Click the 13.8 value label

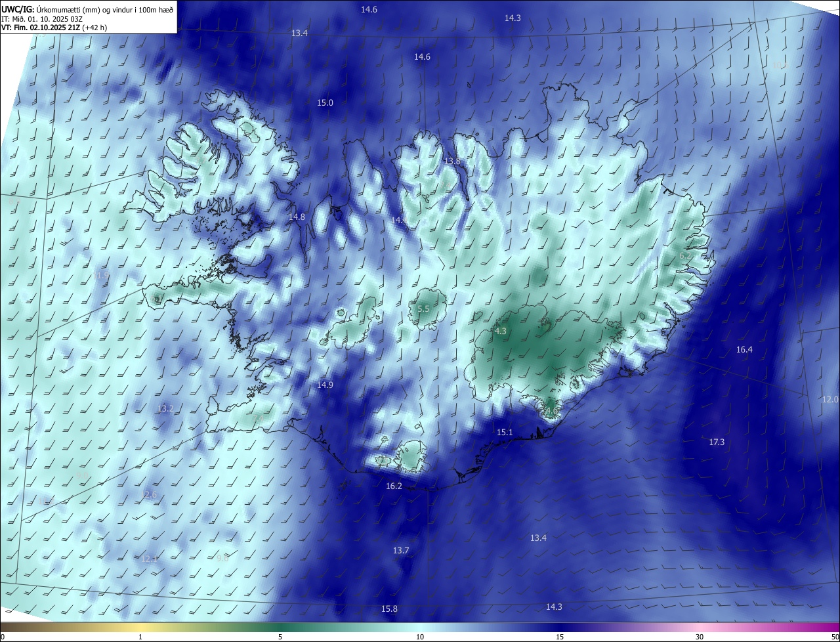[453, 161]
